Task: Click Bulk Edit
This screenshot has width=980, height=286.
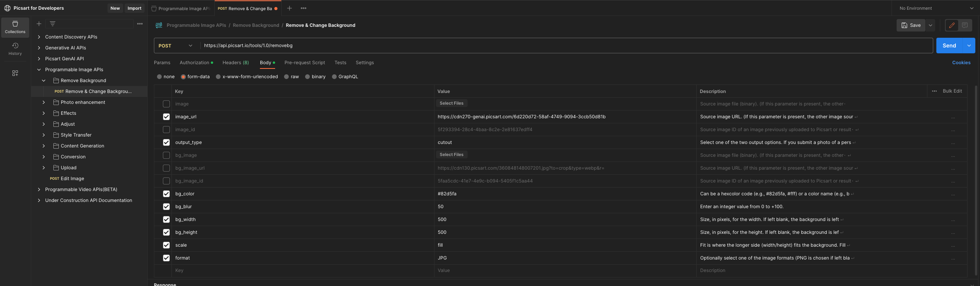Action: pyautogui.click(x=952, y=91)
